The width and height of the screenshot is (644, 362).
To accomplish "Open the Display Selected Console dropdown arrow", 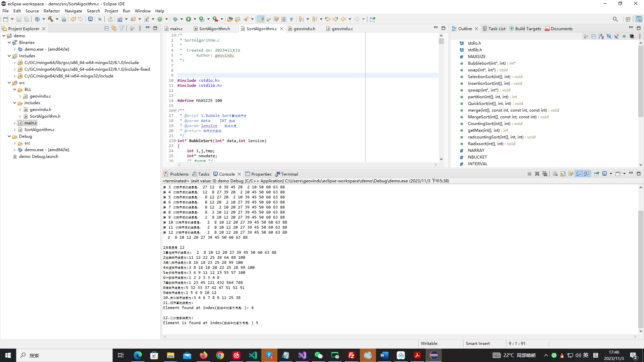I will click(x=611, y=174).
